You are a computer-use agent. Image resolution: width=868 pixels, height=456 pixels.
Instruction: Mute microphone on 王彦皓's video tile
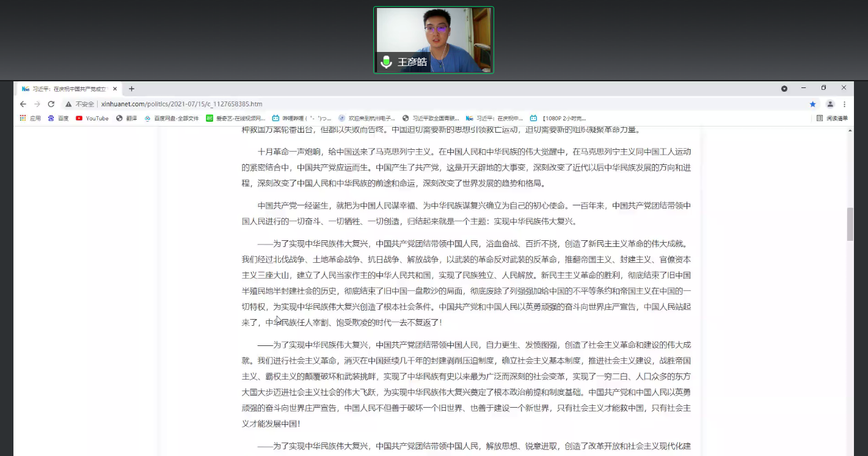386,62
